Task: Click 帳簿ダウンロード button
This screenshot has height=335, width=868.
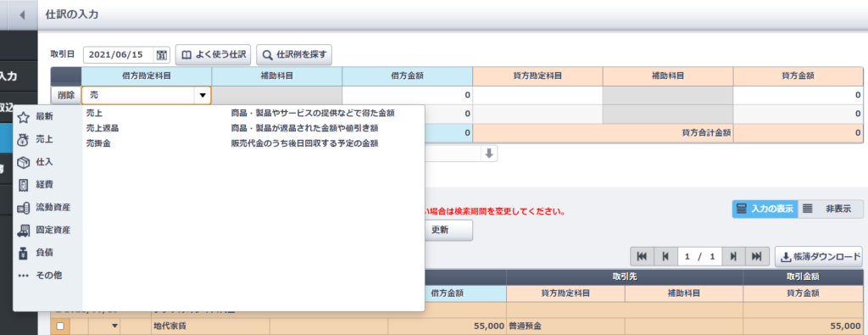Action: pyautogui.click(x=820, y=257)
